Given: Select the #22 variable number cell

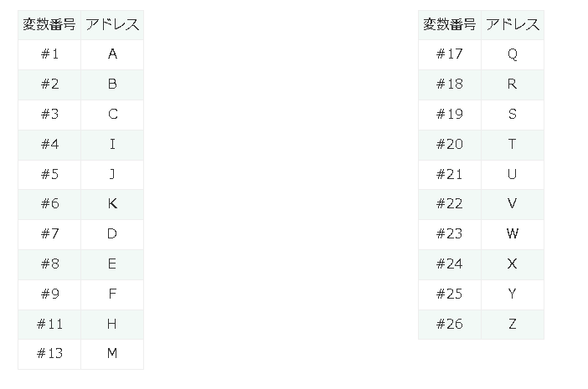Looking at the screenshot, I should (x=450, y=203).
